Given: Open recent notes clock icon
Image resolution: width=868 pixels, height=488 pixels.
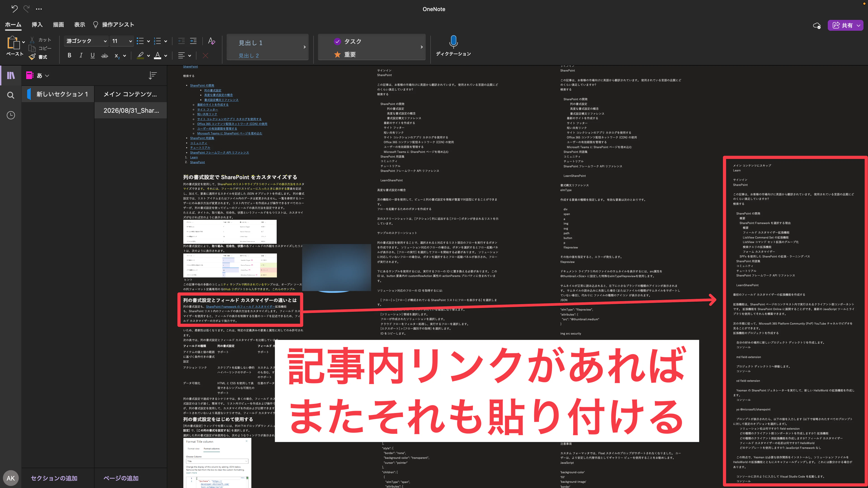Looking at the screenshot, I should tap(11, 115).
